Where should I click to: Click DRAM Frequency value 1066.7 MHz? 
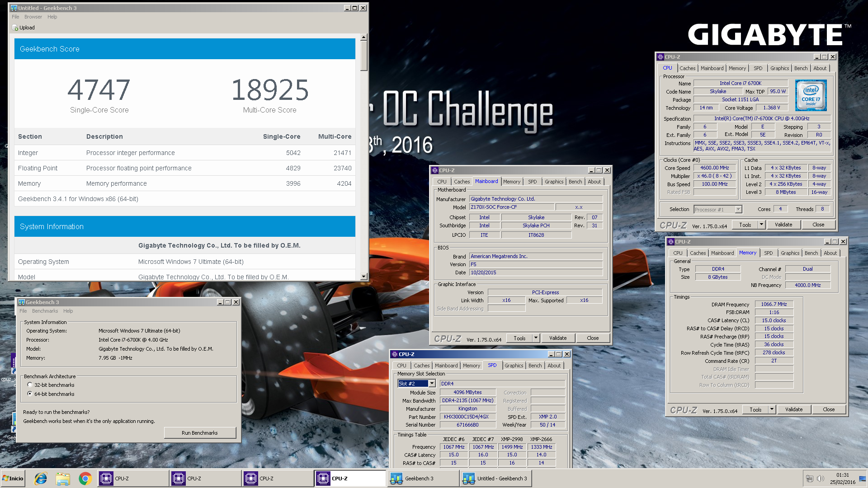tap(774, 304)
